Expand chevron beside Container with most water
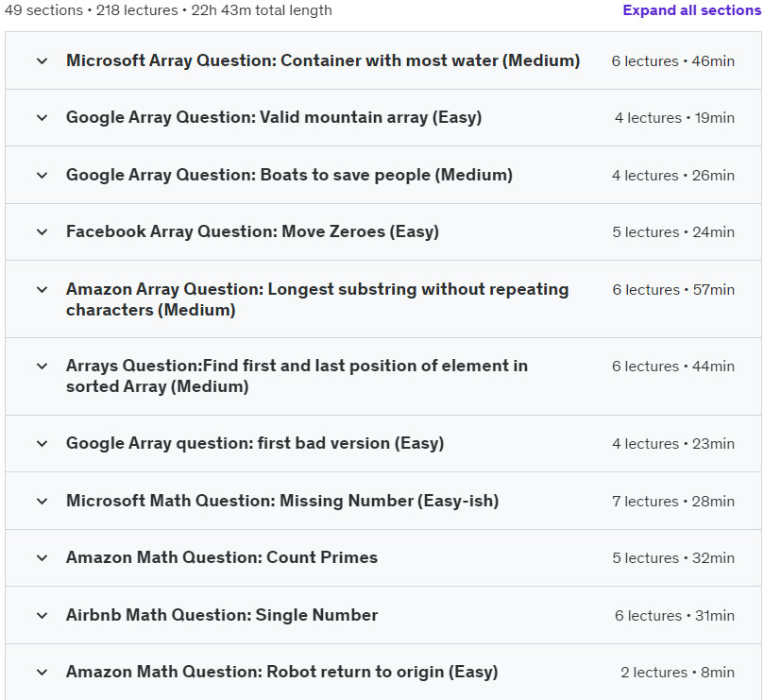The image size is (764, 700). 42,61
